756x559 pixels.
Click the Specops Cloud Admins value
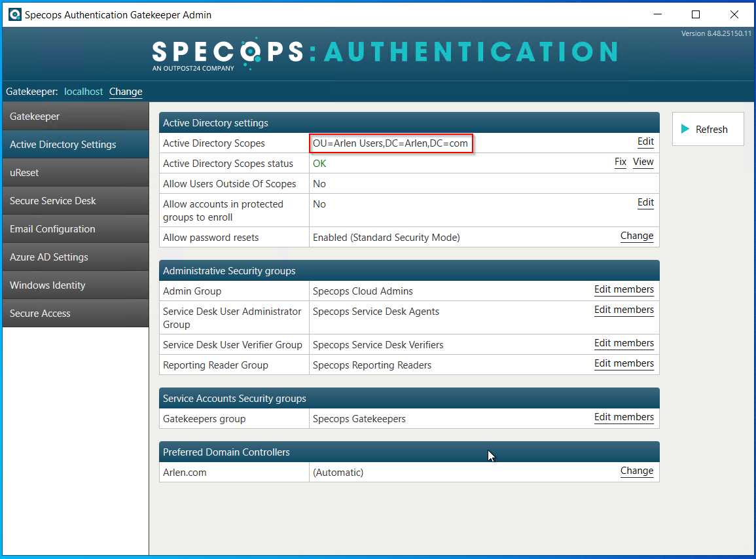coord(363,291)
